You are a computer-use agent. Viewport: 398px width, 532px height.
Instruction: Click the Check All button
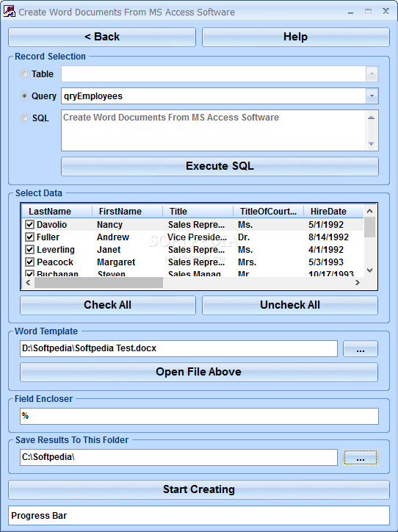[x=108, y=305]
